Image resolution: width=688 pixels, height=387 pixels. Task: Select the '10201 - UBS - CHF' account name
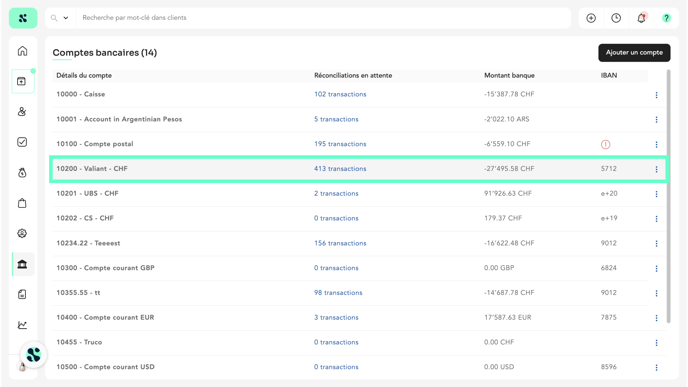pyautogui.click(x=87, y=194)
